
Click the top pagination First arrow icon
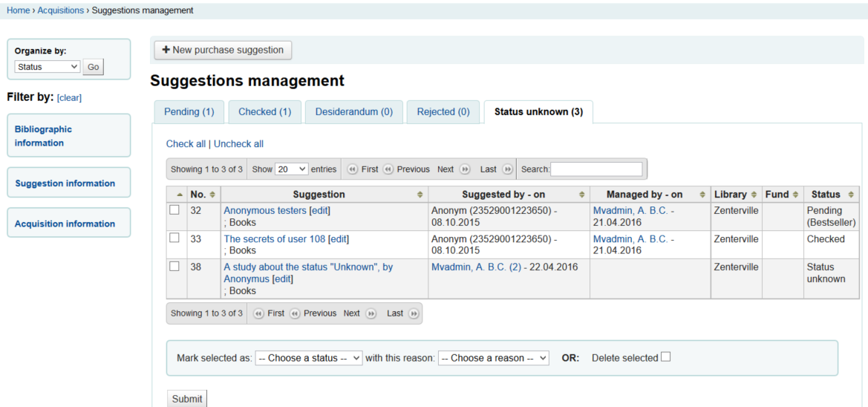point(353,169)
